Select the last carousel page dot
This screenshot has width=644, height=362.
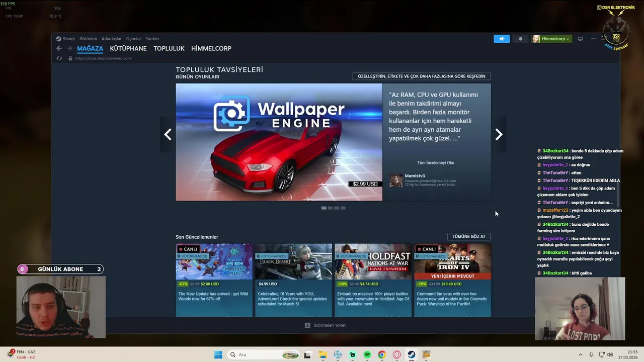point(343,208)
